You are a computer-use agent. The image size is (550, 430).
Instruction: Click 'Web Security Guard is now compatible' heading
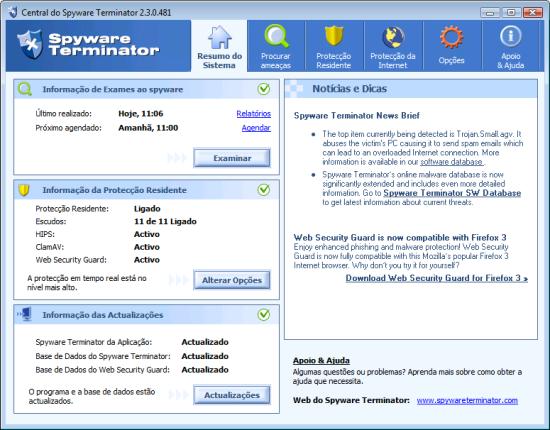(x=400, y=237)
